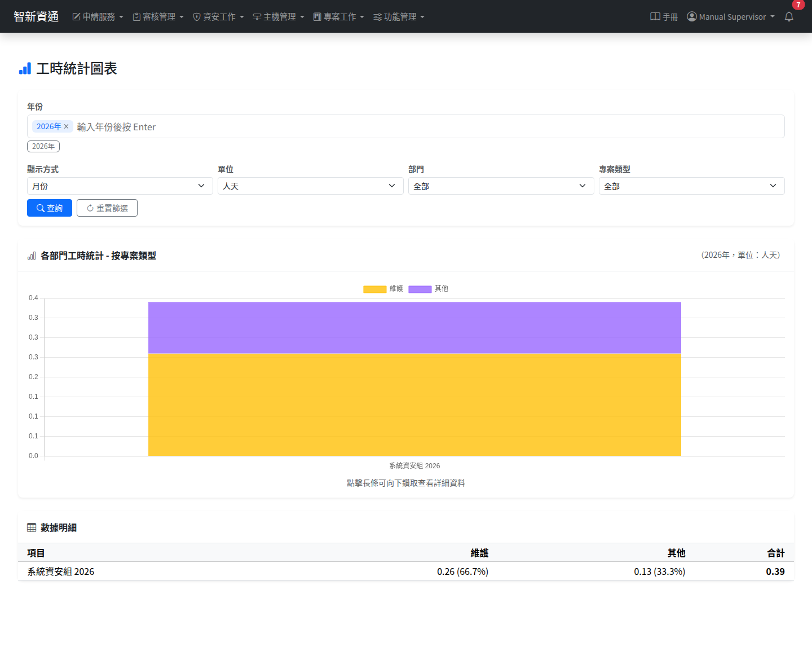Remove the 2026年 tag with its x
This screenshot has height=655, width=812.
(66, 126)
